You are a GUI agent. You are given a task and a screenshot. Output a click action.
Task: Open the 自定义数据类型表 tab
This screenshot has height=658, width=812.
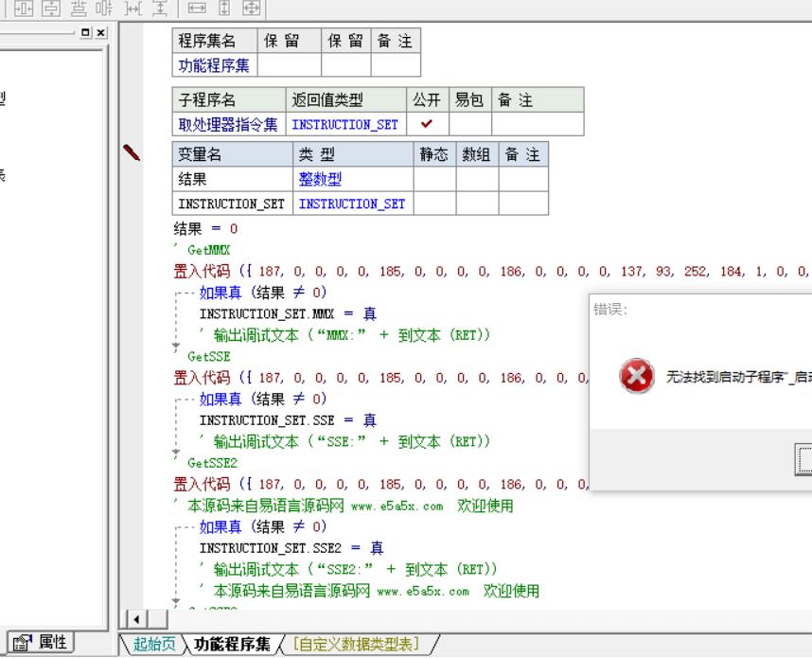[x=358, y=645]
